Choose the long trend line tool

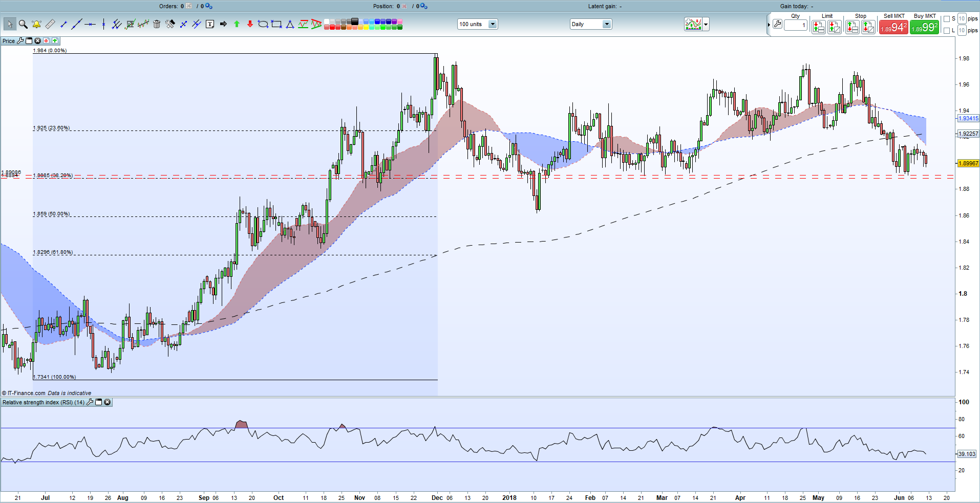pos(77,24)
